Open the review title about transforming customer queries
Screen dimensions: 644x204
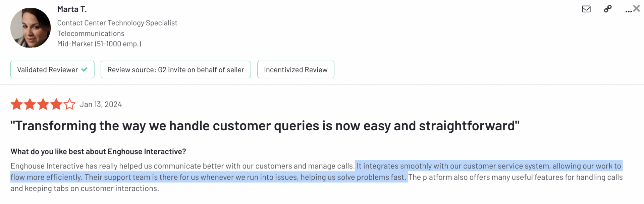[265, 126]
